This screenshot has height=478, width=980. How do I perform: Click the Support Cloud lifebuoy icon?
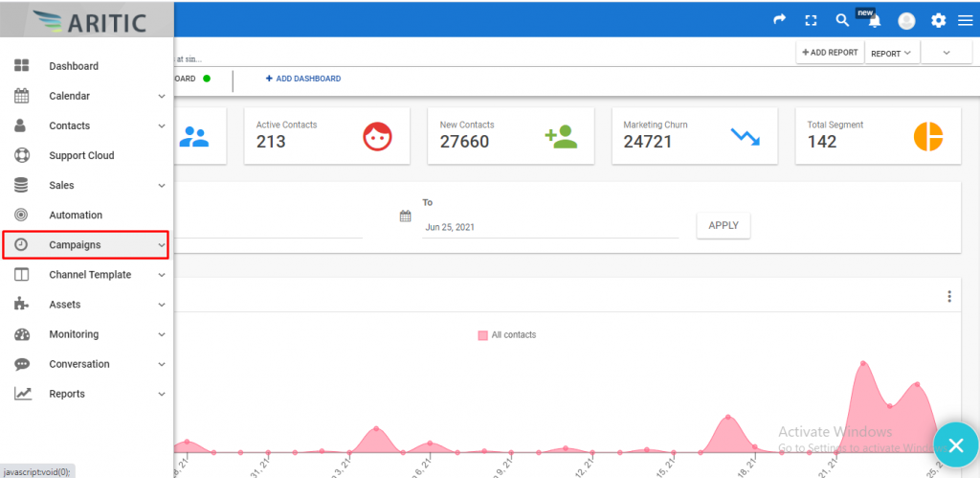pos(22,155)
